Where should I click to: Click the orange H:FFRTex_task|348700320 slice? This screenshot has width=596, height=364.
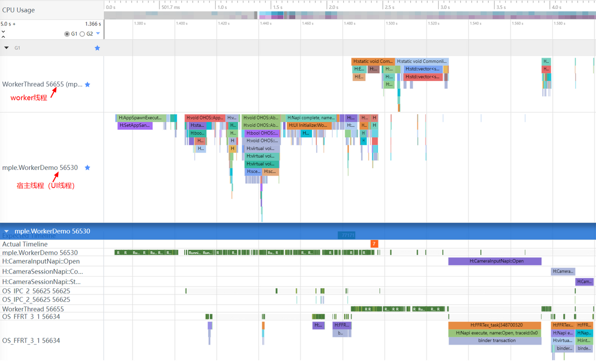[494, 325]
